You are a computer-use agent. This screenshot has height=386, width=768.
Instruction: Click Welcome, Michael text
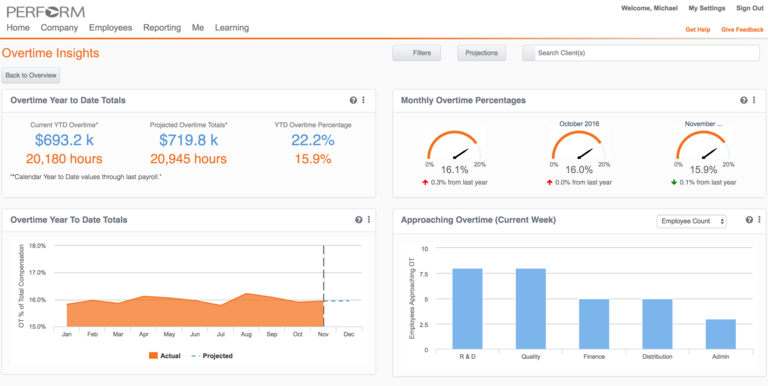(649, 8)
